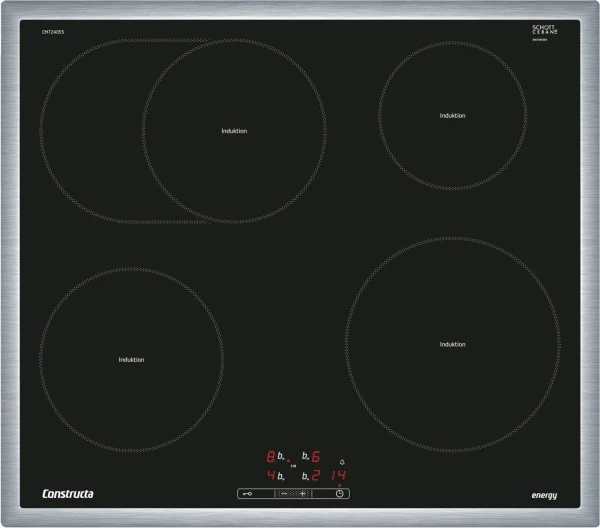Screen dimensions: 600x528
Task: Tap the plus button on control panel
Action: pyautogui.click(x=303, y=493)
